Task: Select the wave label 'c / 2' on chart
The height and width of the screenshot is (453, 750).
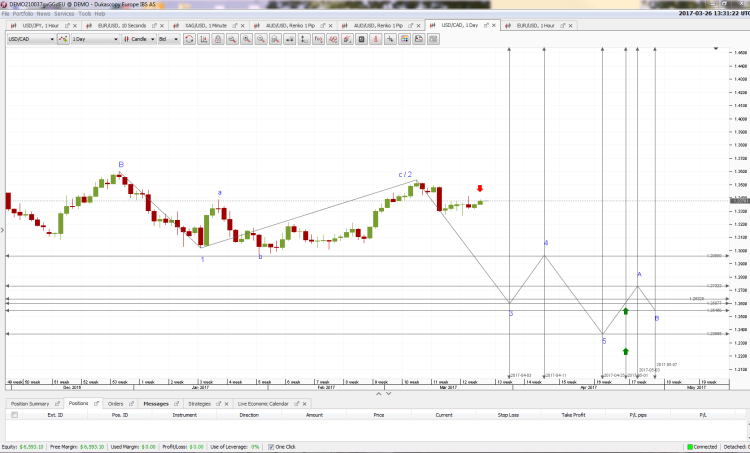Action: click(405, 175)
